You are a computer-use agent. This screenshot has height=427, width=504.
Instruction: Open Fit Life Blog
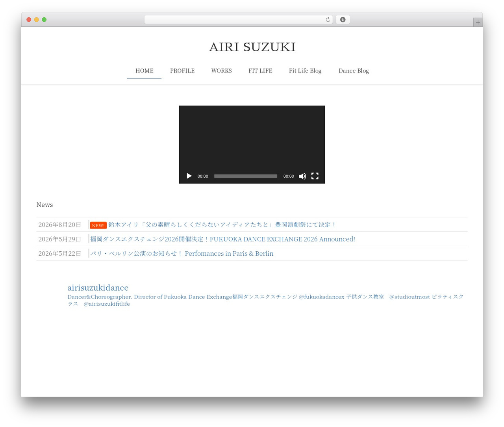[305, 71]
